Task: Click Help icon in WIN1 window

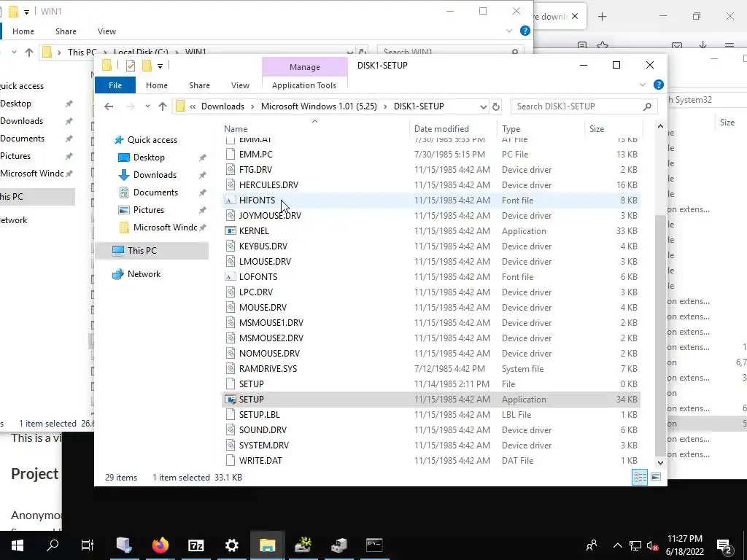Action: [x=525, y=31]
